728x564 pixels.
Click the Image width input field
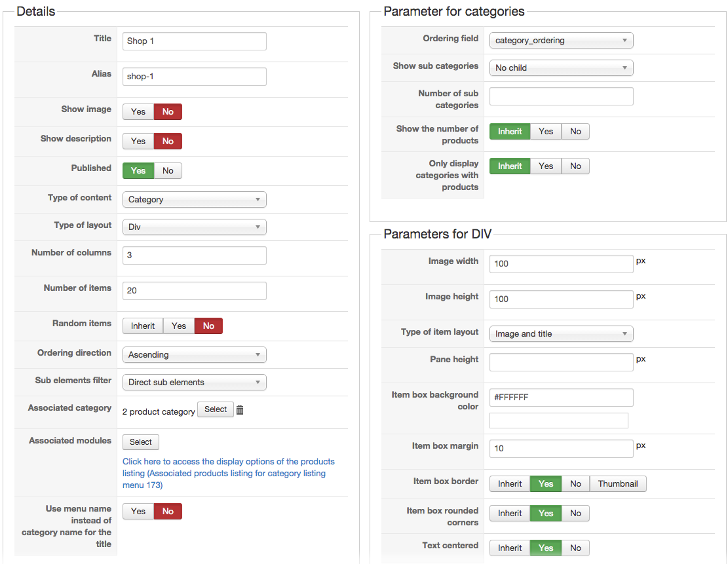click(561, 264)
